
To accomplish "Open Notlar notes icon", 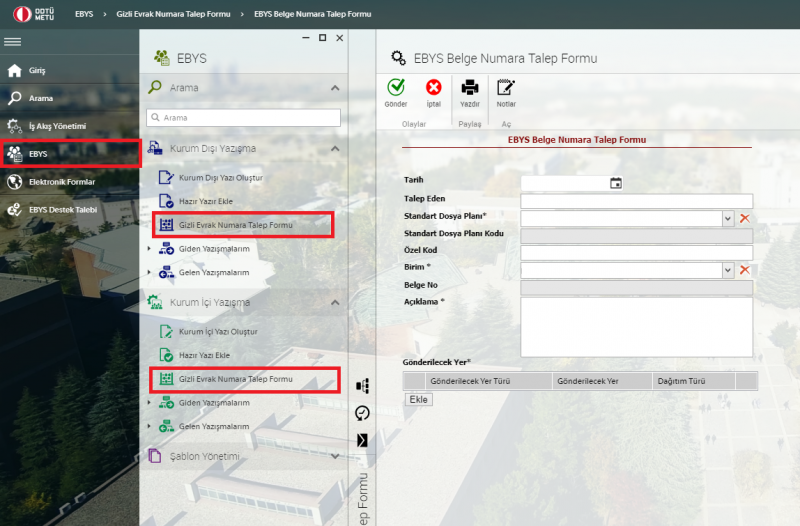I will tap(506, 87).
